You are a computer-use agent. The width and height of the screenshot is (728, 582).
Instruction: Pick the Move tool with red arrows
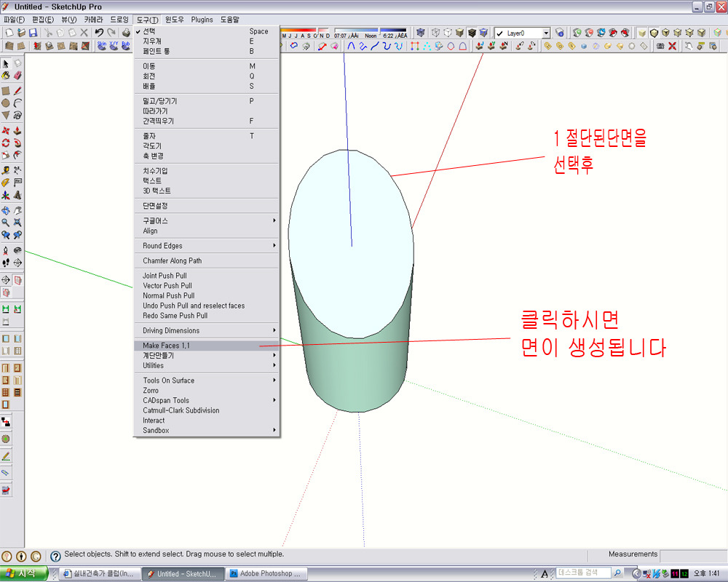click(6, 131)
